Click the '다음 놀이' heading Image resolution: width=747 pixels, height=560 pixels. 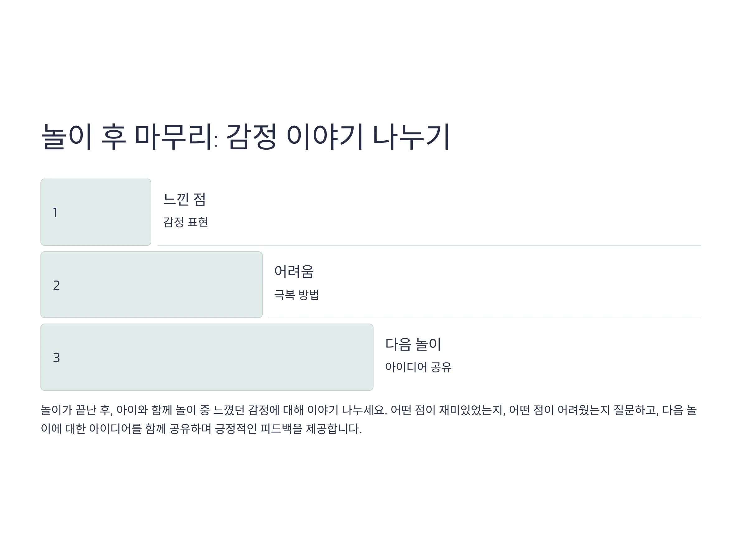pyautogui.click(x=413, y=344)
